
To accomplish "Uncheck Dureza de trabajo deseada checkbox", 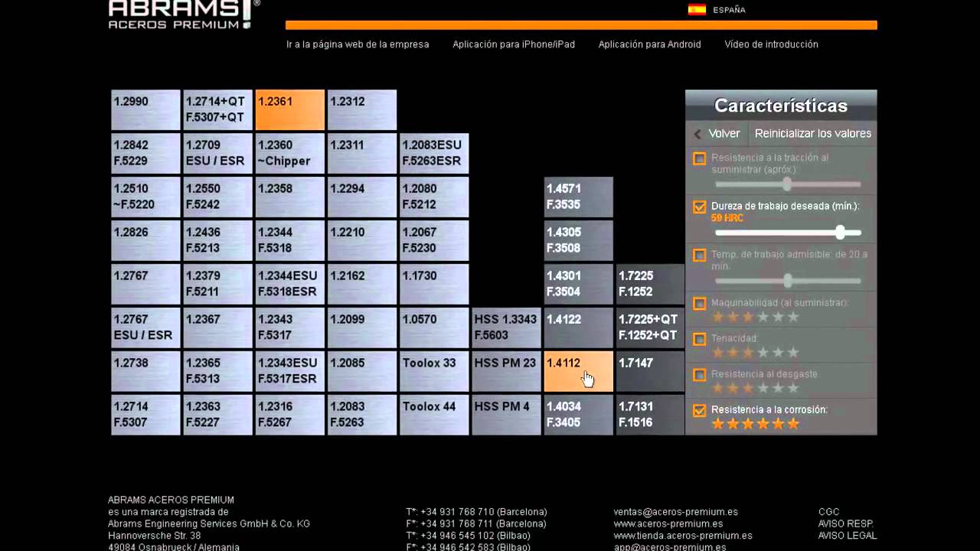I will 699,207.
